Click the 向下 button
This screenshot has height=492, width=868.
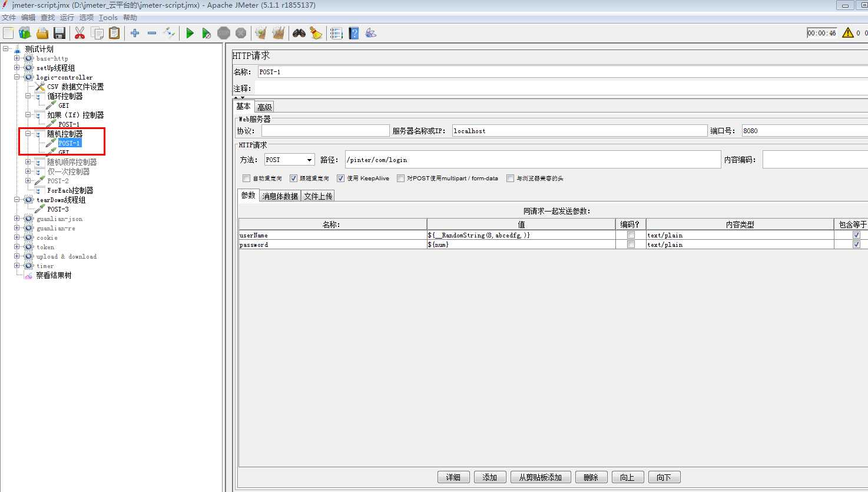(664, 477)
